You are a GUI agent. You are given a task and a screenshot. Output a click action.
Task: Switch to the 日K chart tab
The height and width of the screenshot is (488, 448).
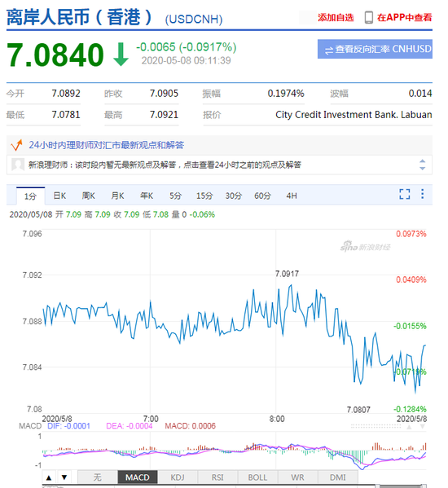[x=59, y=196]
